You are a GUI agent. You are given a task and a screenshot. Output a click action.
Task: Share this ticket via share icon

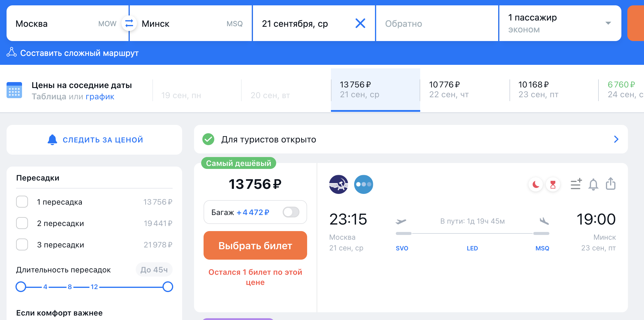[611, 184]
